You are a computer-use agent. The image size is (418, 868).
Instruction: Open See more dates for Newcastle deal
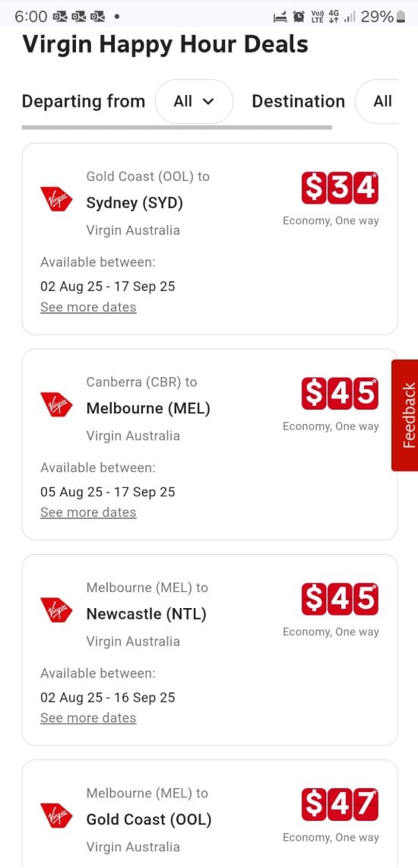pyautogui.click(x=88, y=718)
